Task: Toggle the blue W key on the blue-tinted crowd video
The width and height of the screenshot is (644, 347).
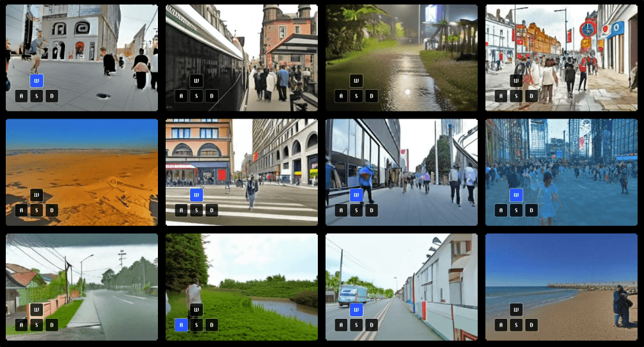Action: pyautogui.click(x=516, y=195)
